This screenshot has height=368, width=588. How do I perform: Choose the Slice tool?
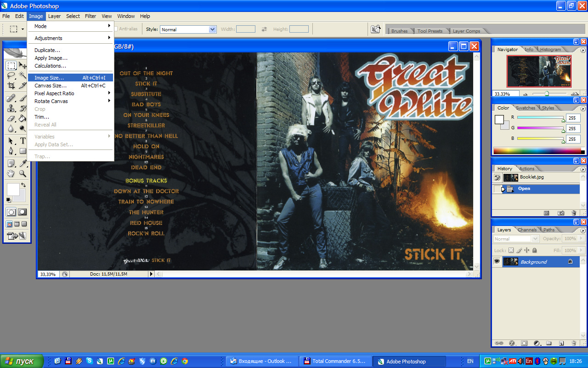point(23,86)
